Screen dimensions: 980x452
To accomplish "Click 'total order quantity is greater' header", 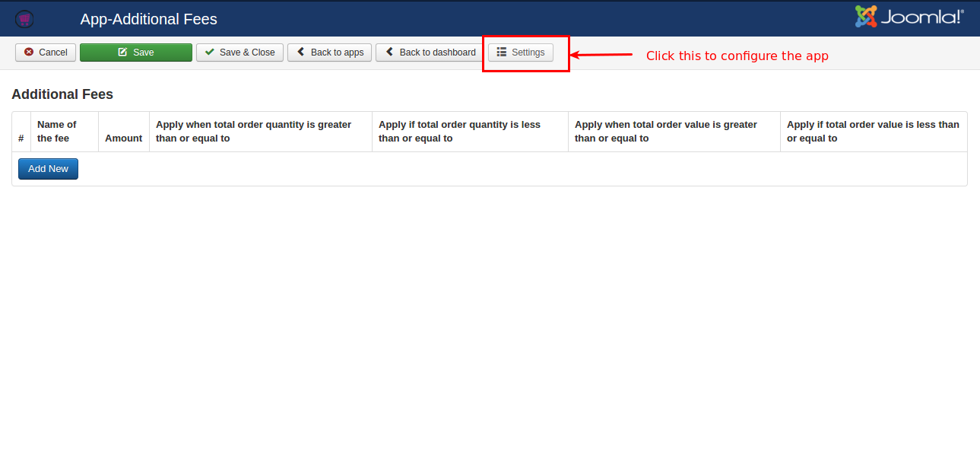I will tap(253, 131).
